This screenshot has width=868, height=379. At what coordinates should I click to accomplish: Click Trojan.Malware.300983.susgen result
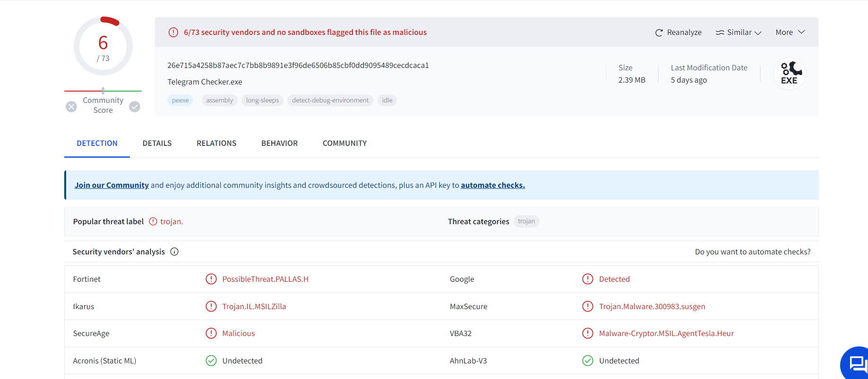coord(652,306)
